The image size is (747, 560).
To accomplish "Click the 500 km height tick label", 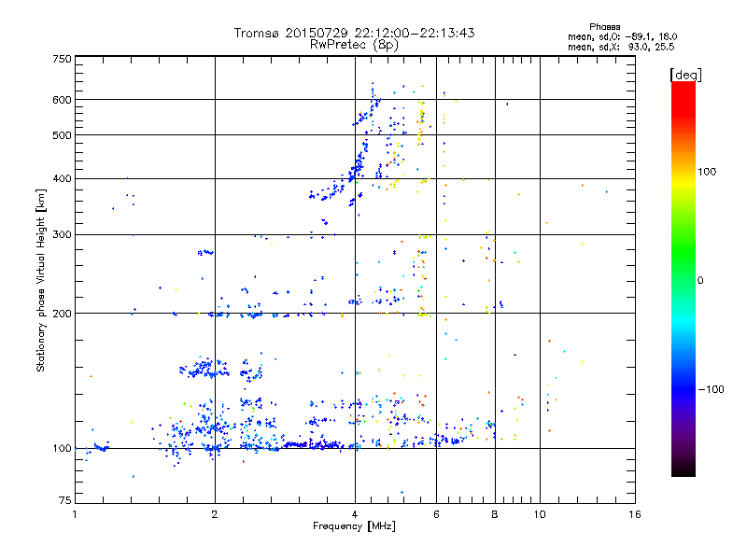I will pos(62,135).
